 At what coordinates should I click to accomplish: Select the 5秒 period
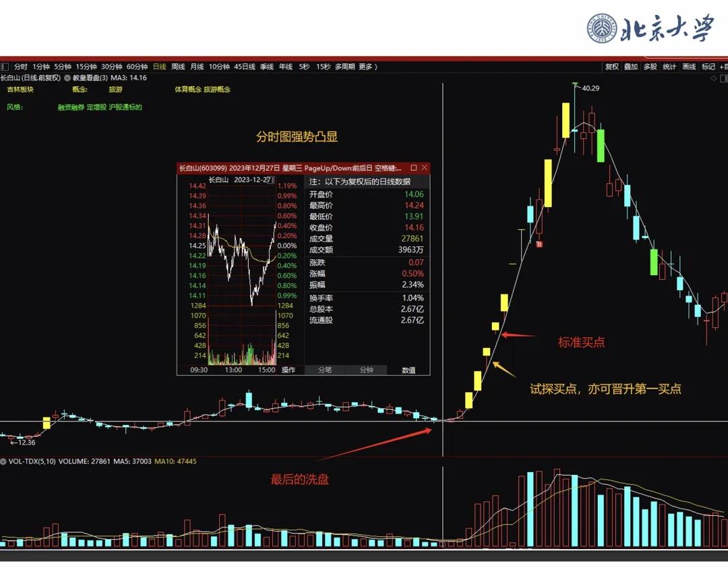point(304,67)
